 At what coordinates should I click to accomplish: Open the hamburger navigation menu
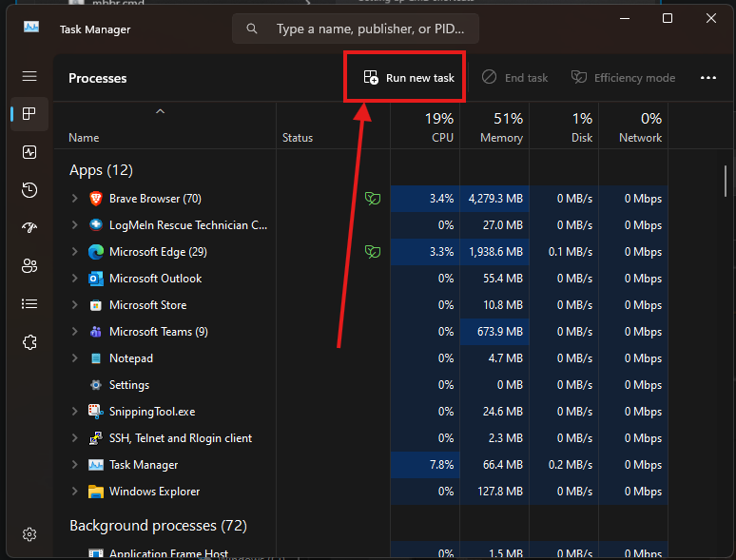pyautogui.click(x=29, y=76)
